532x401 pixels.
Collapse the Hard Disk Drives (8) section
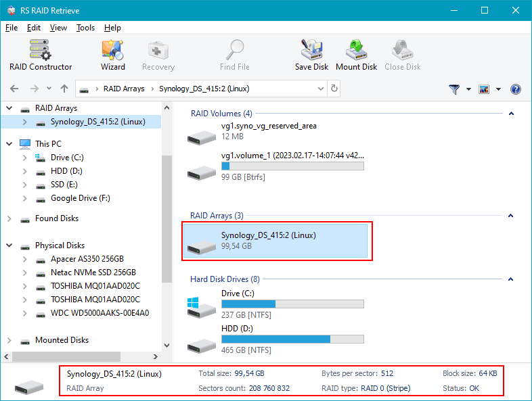tap(510, 279)
